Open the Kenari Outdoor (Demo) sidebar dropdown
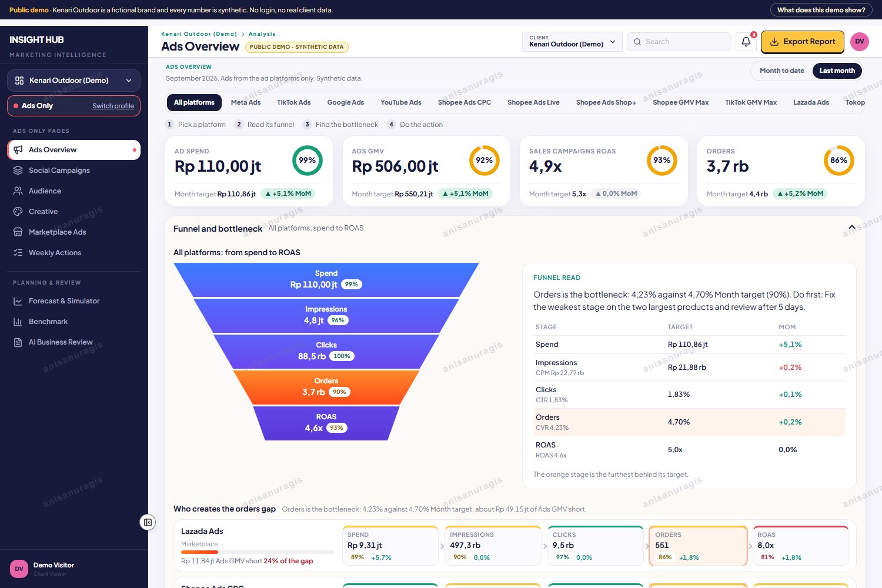 (73, 81)
